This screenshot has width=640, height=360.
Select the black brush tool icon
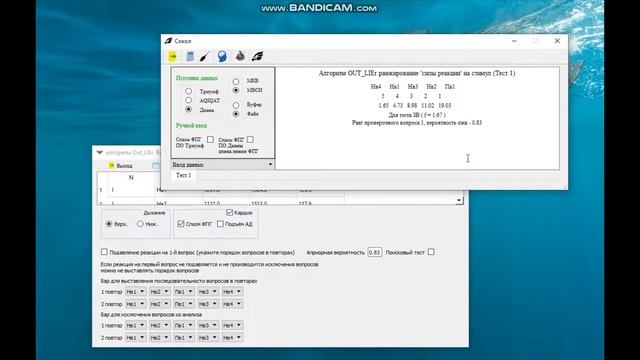coord(205,56)
